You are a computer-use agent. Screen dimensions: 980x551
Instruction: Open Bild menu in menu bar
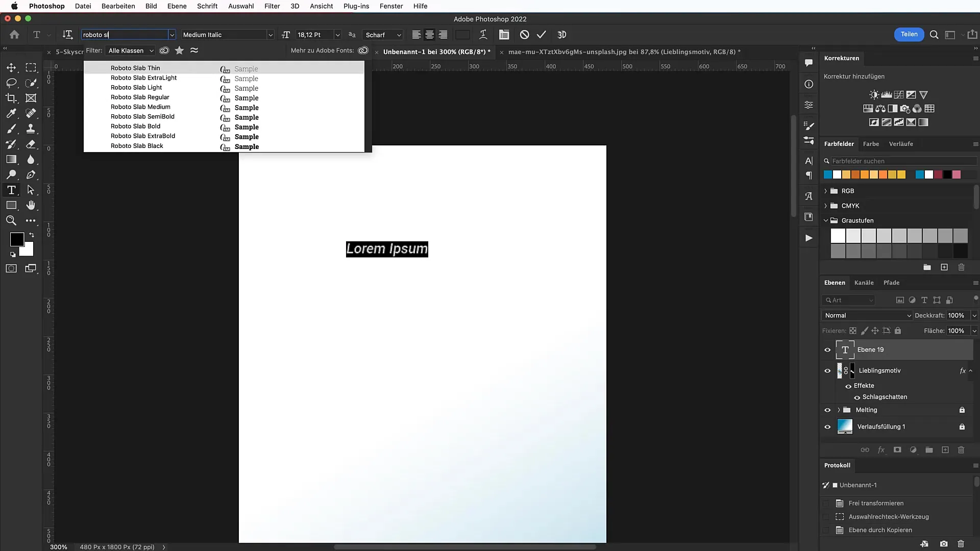[x=150, y=6]
